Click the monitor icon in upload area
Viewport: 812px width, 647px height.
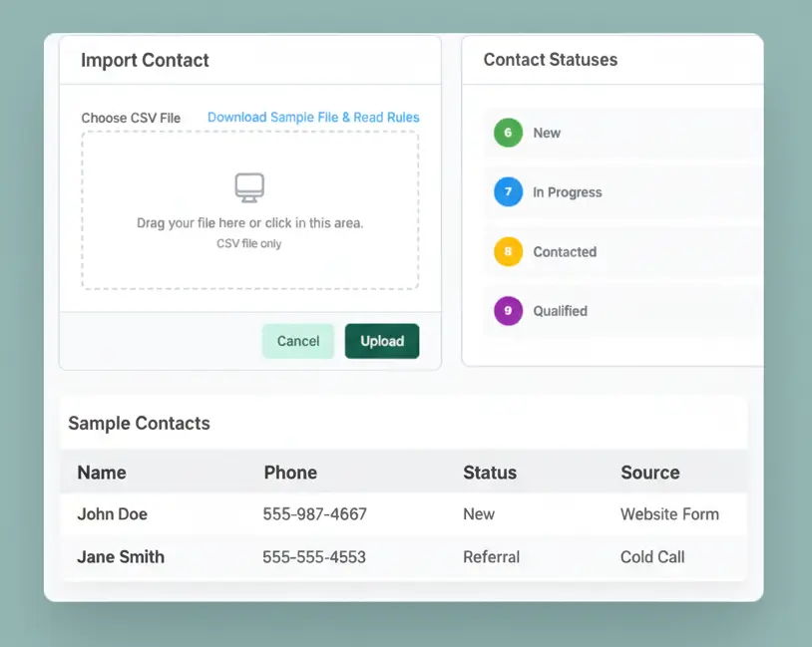[x=249, y=187]
